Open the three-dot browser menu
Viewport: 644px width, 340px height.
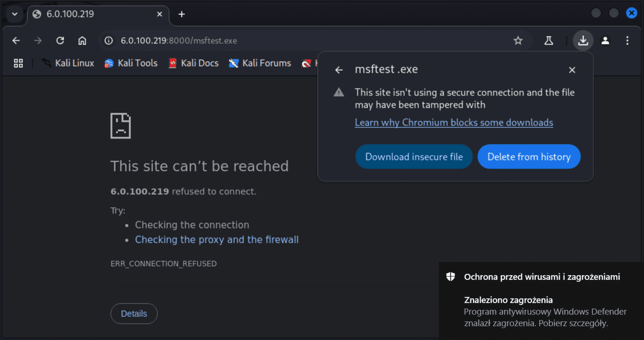click(x=627, y=41)
